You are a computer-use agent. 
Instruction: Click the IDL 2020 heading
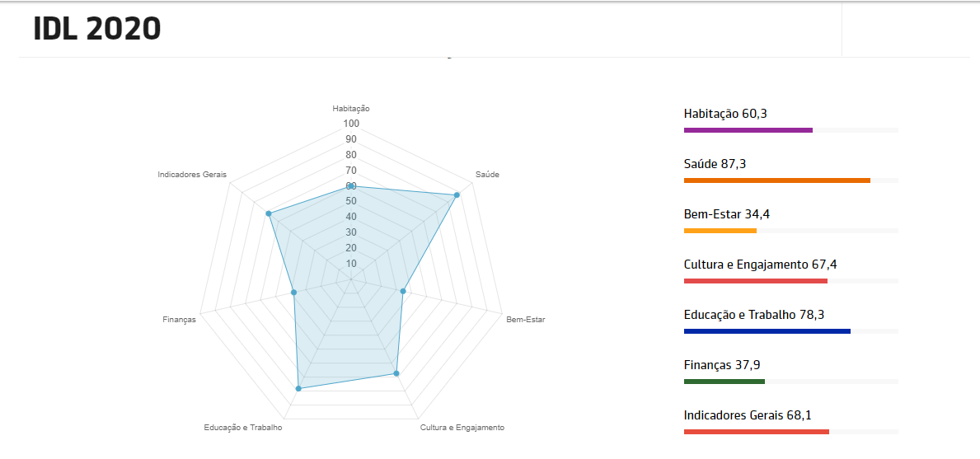pyautogui.click(x=97, y=29)
